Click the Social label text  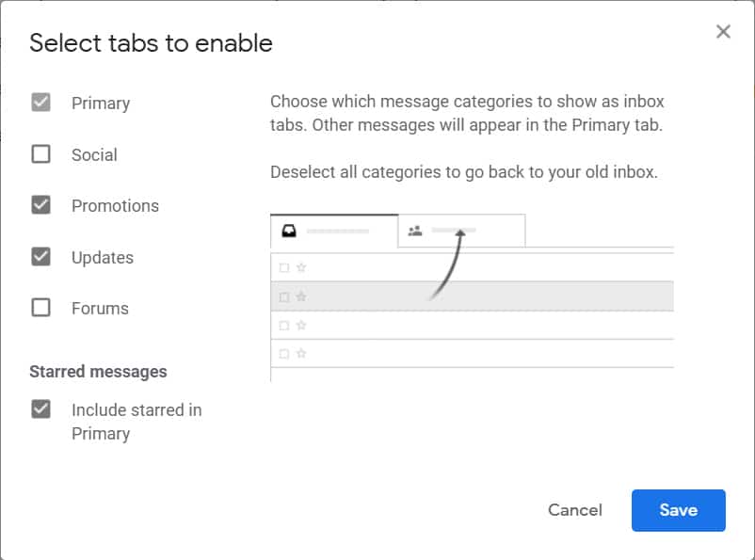click(x=94, y=154)
